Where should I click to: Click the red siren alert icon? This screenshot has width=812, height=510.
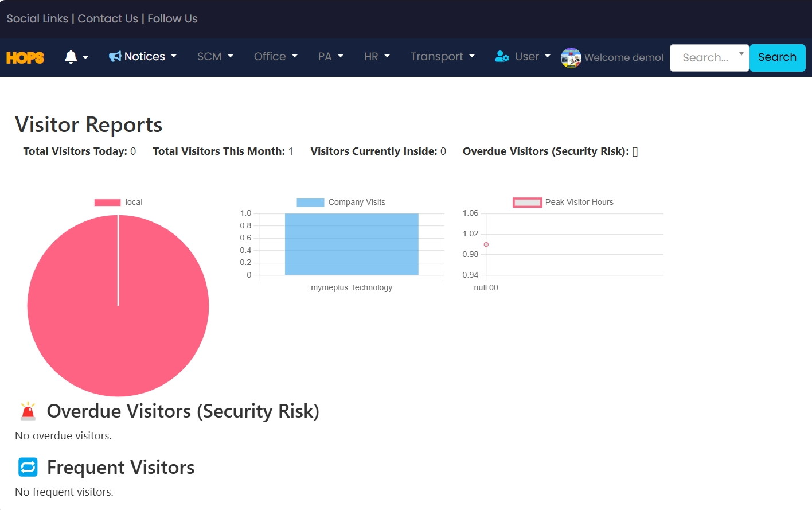[x=28, y=411]
